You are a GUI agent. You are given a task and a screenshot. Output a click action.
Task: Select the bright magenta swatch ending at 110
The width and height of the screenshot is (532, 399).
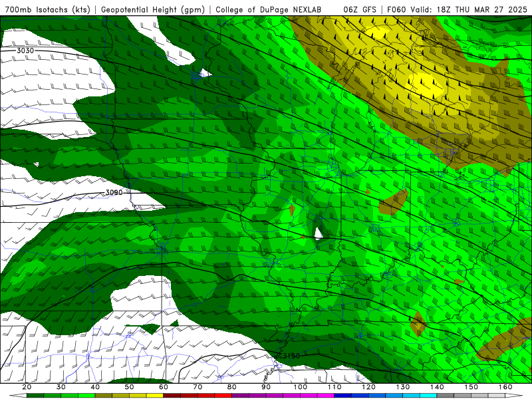(326, 396)
